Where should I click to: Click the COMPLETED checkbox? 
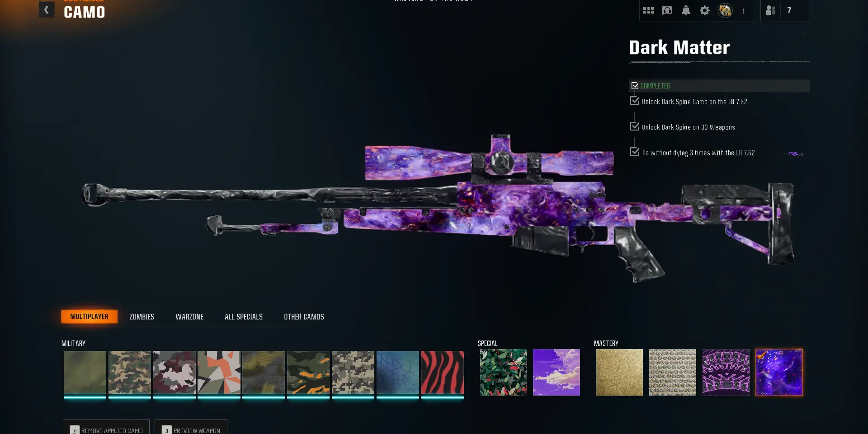pos(635,86)
